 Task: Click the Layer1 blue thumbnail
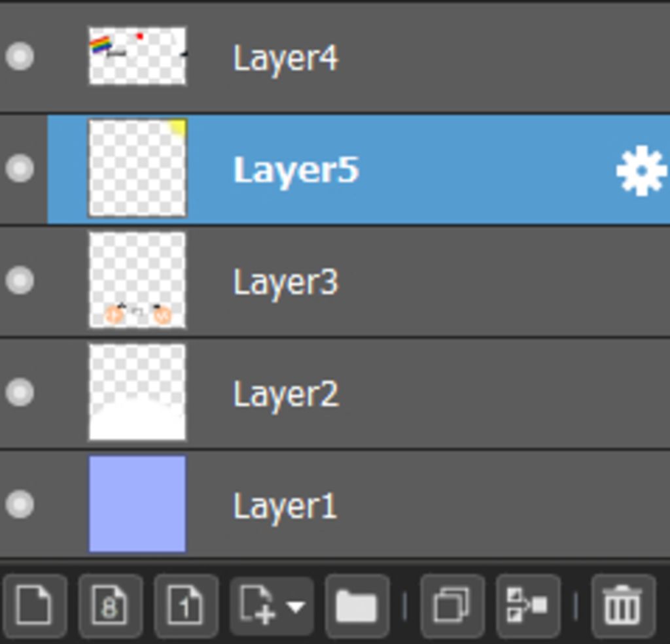click(x=137, y=504)
